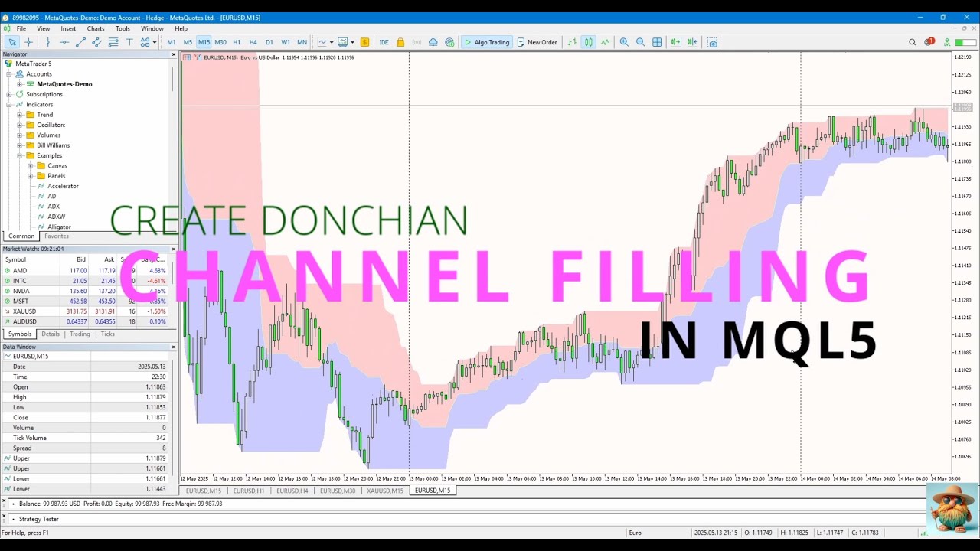Screen dimensions: 980x551
Task: Tile chart windows with grid icon
Action: (x=657, y=42)
